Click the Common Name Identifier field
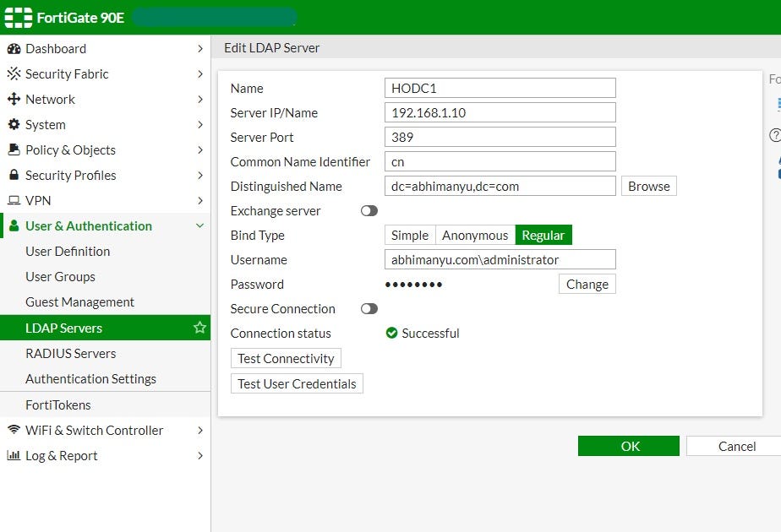Viewport: 781px width, 532px height. [x=500, y=162]
